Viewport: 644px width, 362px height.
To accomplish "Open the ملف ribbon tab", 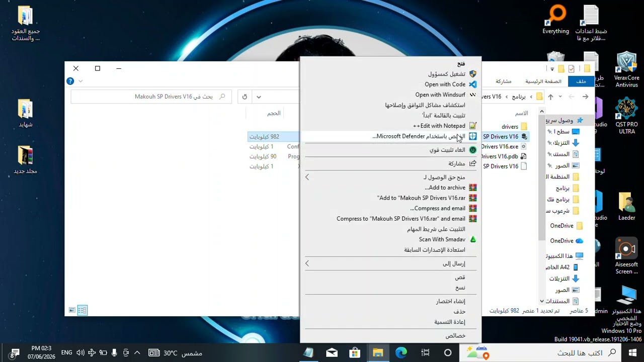I will click(x=581, y=81).
